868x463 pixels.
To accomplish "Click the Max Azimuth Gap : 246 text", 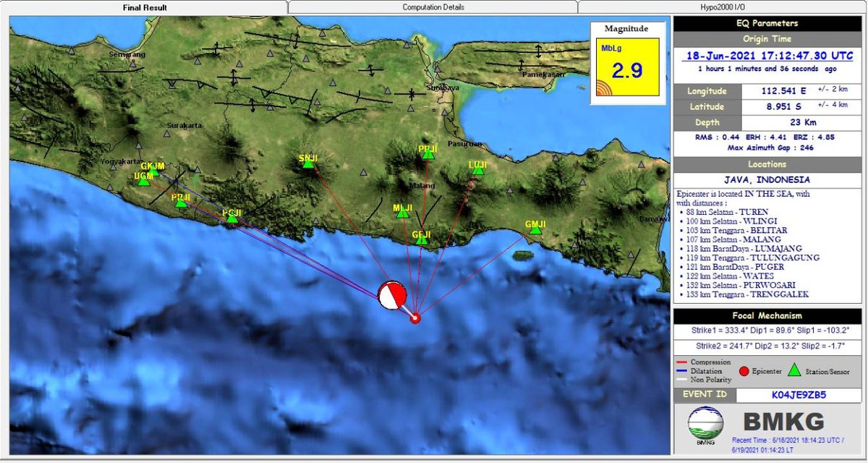I will pos(770,148).
